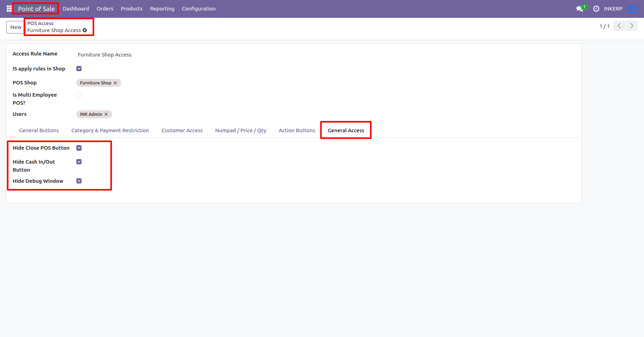The width and height of the screenshot is (644, 337).
Task: Switch to Category & Payment Restriction tab
Action: [x=110, y=130]
